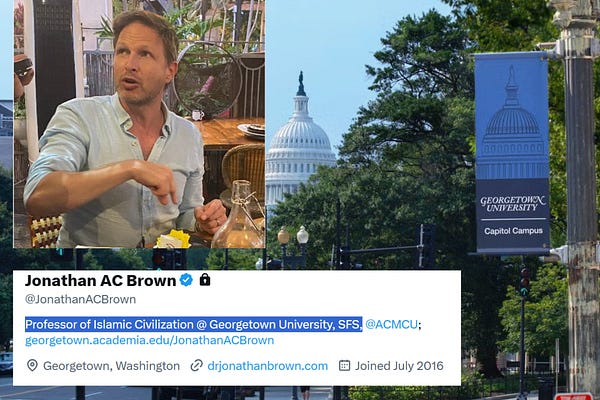Screen dimensions: 600x400
Task: Click the chain link icon beside website
Action: pos(196,366)
